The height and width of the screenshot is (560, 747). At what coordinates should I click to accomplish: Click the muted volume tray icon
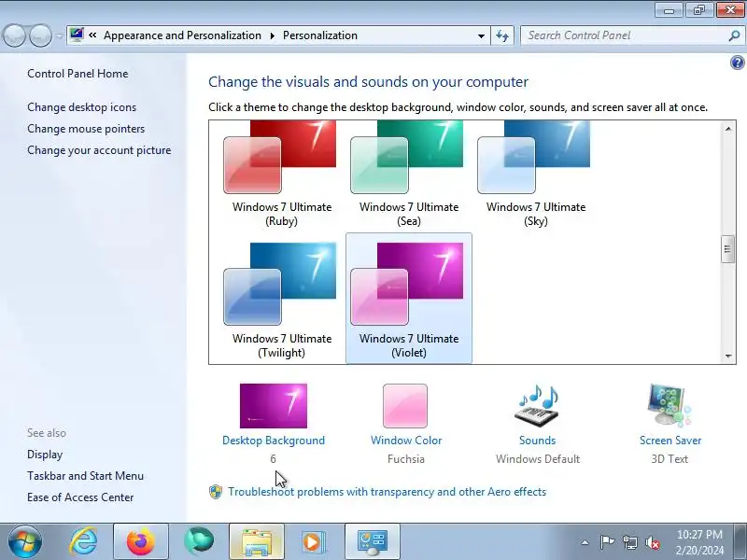tap(652, 542)
